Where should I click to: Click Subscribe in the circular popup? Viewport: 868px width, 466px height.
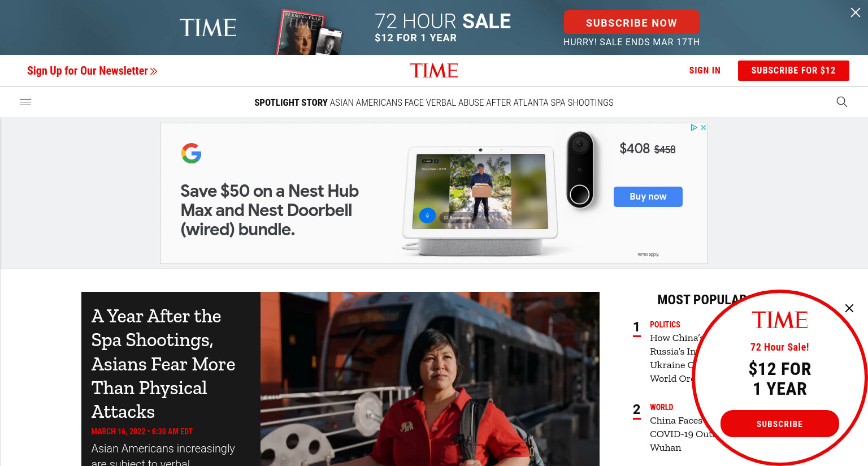[x=779, y=424]
